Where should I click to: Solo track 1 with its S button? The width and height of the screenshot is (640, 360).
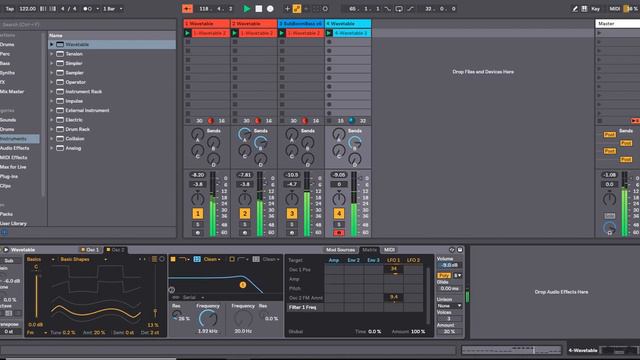pyautogui.click(x=198, y=224)
